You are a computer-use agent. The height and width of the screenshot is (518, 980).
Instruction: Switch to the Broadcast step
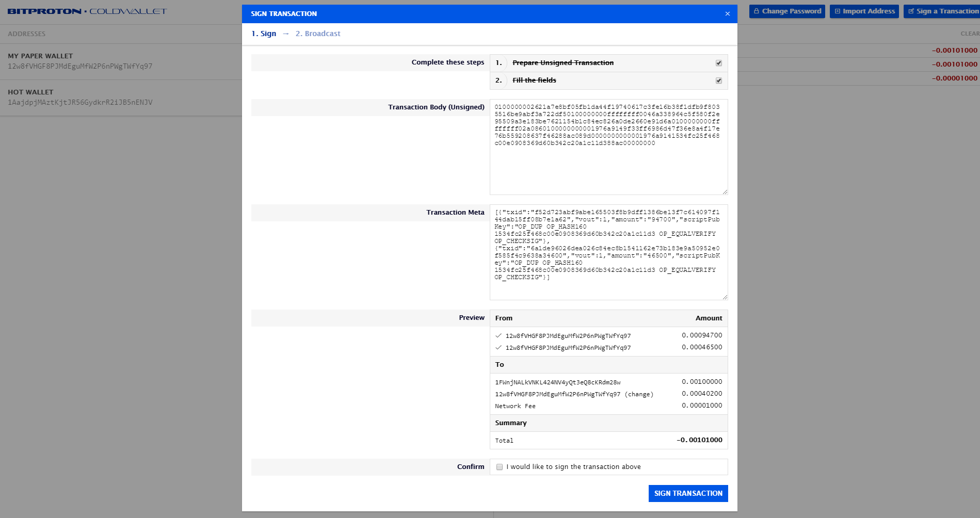[x=318, y=33]
